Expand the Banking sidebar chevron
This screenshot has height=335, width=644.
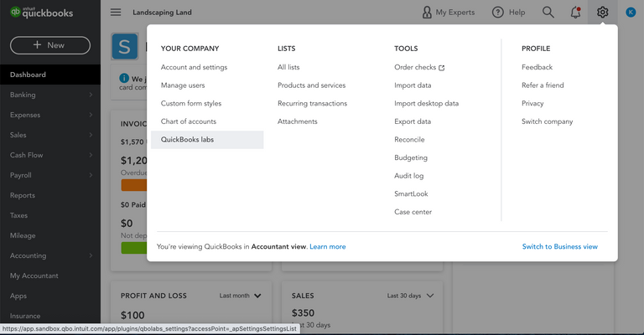(91, 95)
